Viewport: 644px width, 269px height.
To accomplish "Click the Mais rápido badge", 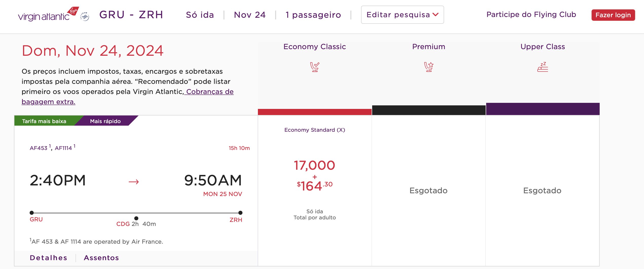I will pos(105,121).
